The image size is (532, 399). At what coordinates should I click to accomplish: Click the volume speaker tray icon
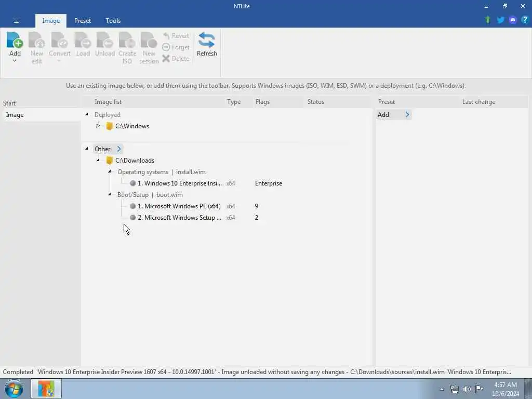[467, 389]
